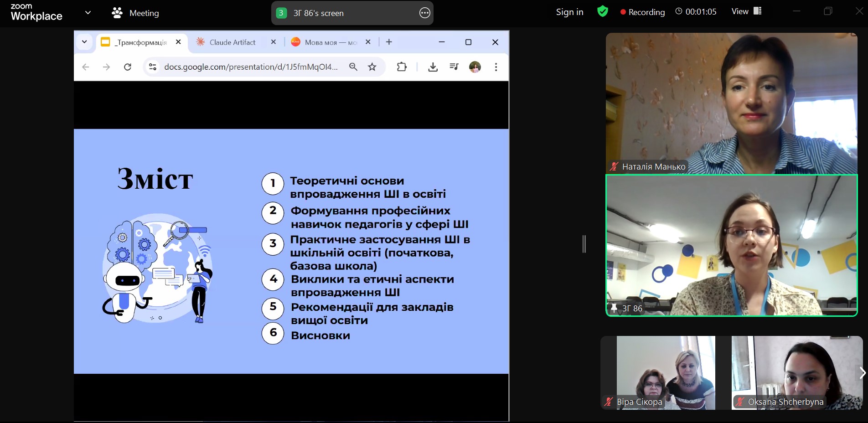Click the numbered circle 1 on slide
Image resolution: width=868 pixels, height=423 pixels.
click(273, 184)
